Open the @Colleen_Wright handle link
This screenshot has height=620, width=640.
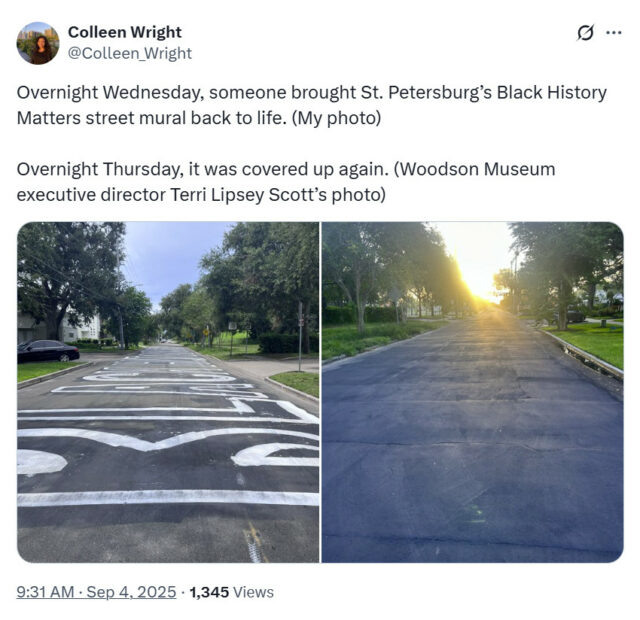click(x=129, y=53)
